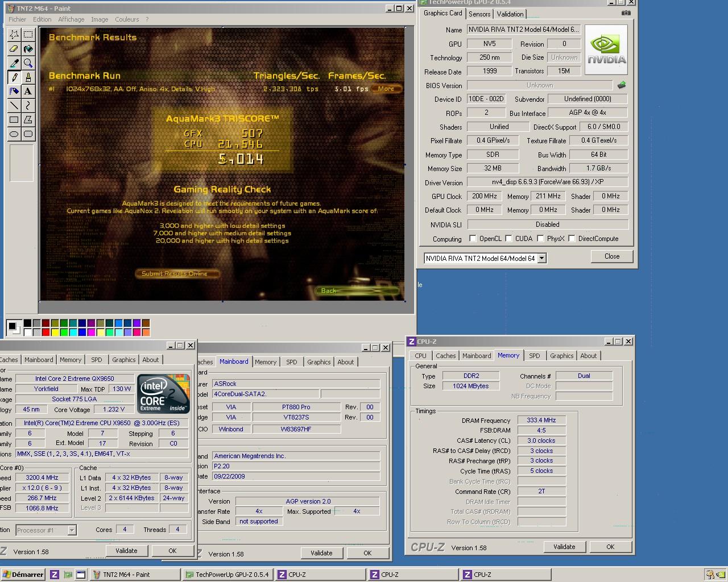This screenshot has height=582, width=728.
Task: Pick the Fill With Color bucket tool
Action: tap(28, 49)
